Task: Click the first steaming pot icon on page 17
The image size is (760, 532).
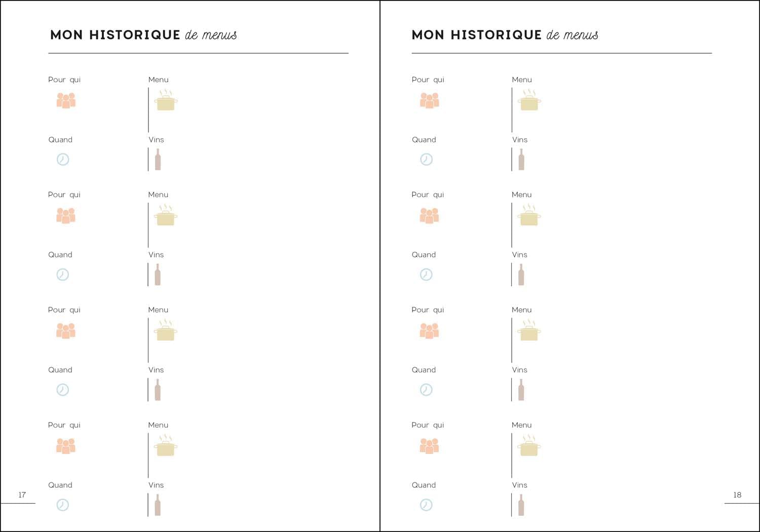Action: click(x=166, y=100)
